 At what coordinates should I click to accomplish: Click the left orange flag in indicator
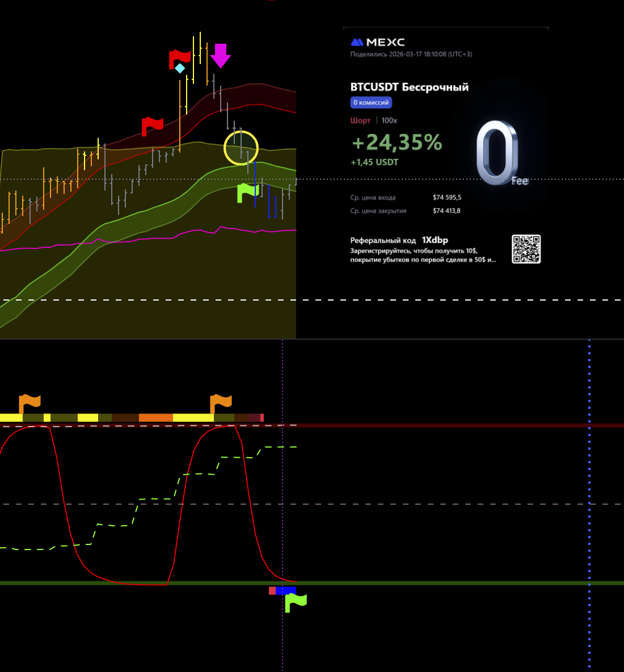(x=29, y=403)
